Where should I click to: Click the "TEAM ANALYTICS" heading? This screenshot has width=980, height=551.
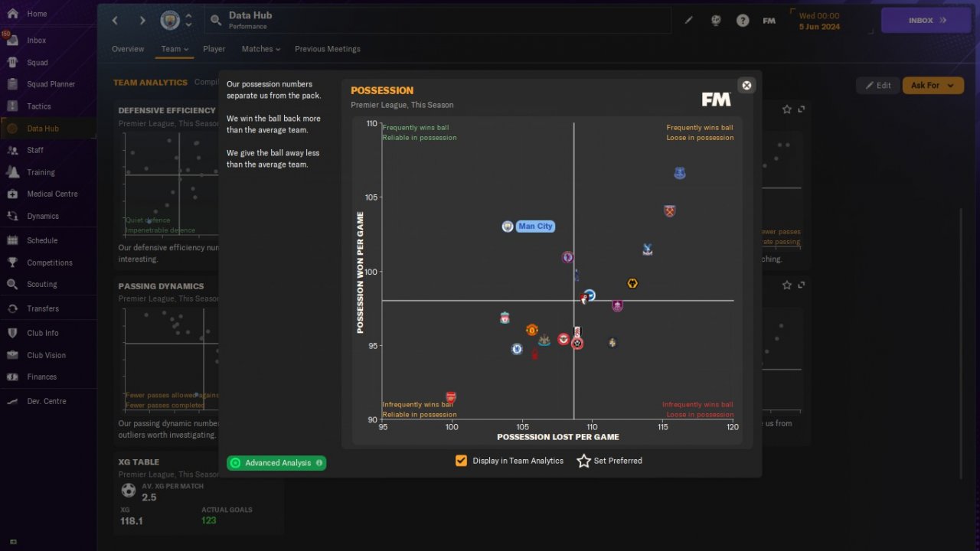click(x=150, y=83)
